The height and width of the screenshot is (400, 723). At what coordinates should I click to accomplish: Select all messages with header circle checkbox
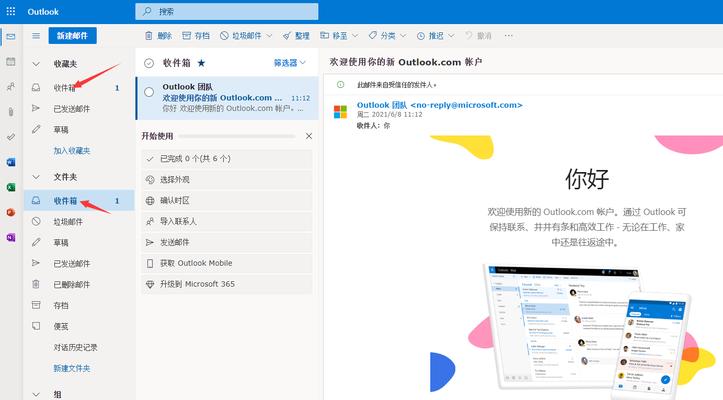coord(149,63)
